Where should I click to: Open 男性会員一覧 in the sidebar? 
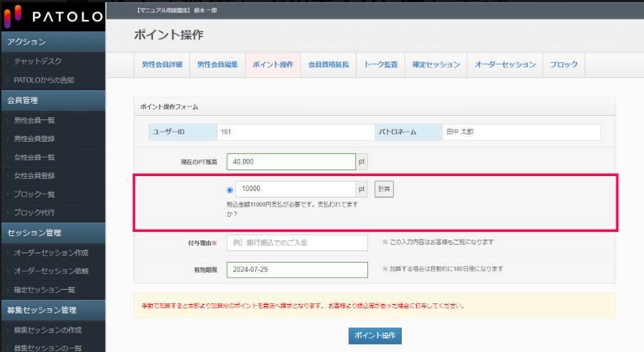34,120
